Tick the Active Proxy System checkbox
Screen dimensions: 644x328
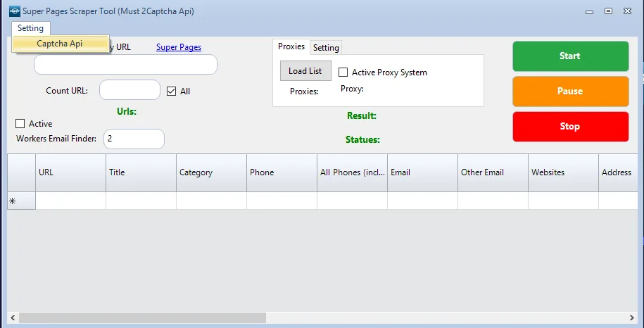[x=343, y=72]
